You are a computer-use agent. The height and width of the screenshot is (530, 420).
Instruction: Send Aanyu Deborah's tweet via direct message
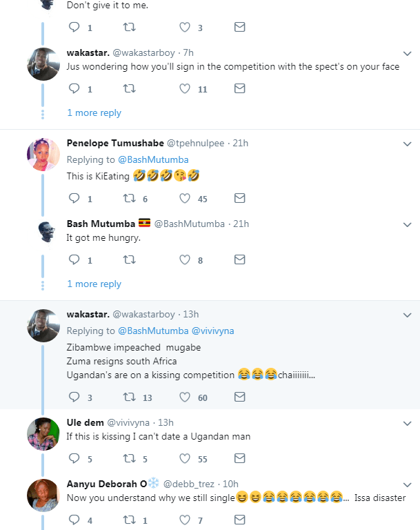coord(239,520)
